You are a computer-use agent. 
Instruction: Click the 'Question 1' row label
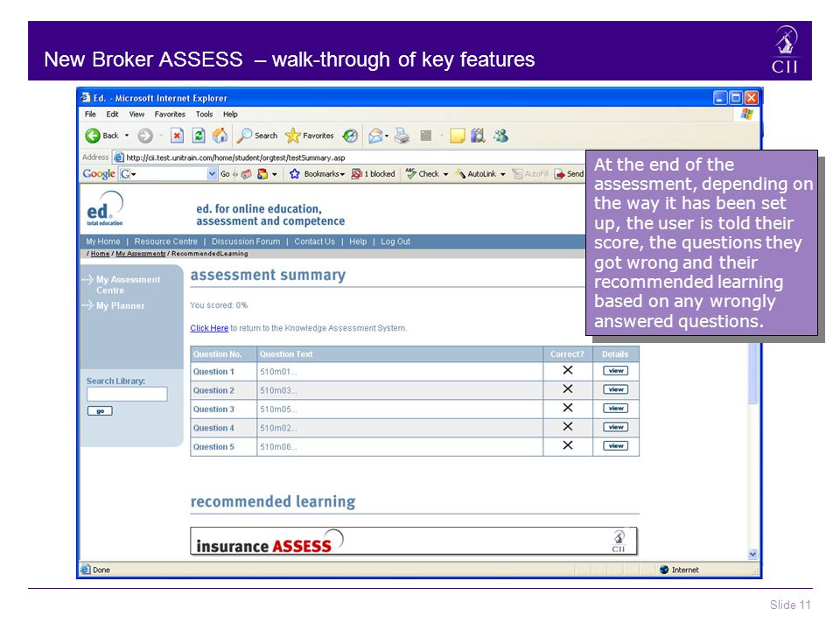(x=213, y=372)
